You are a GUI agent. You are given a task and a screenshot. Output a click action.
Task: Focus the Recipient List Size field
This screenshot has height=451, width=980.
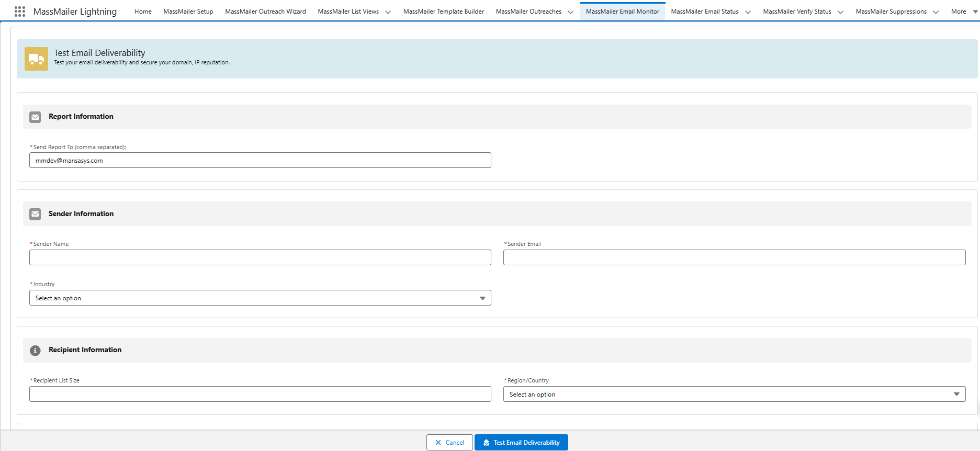click(260, 394)
